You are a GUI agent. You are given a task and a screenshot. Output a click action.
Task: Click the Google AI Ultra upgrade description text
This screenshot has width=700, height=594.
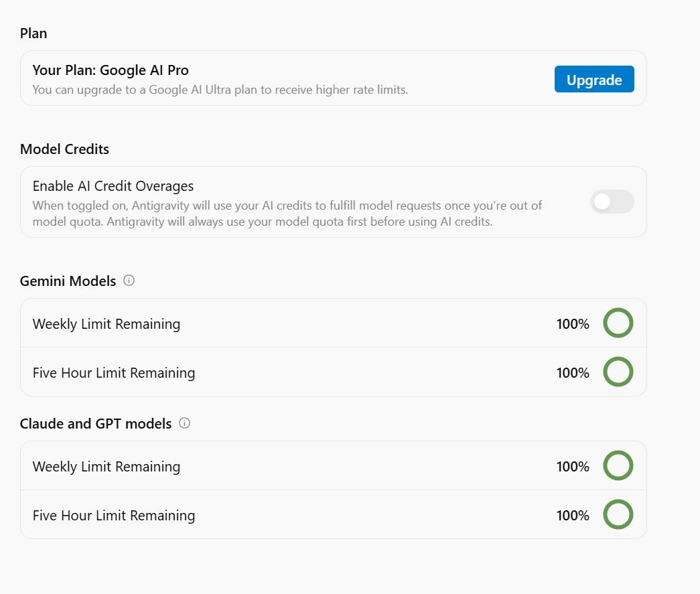click(x=220, y=90)
